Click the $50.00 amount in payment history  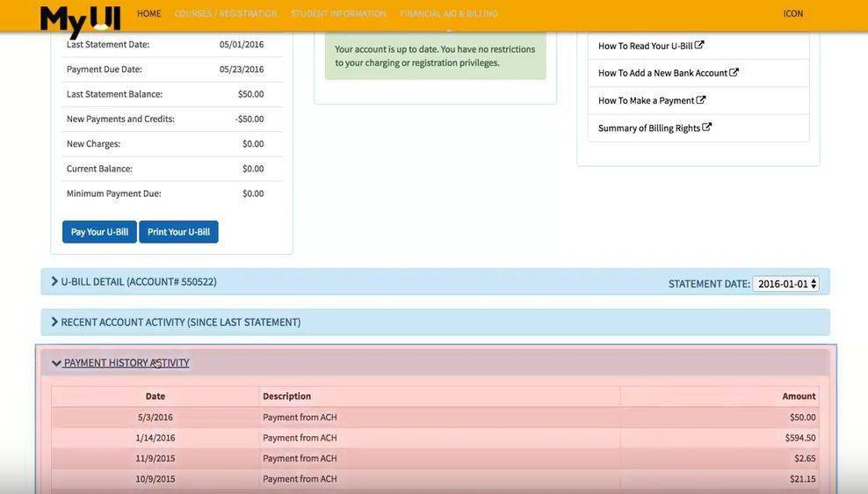click(x=803, y=418)
